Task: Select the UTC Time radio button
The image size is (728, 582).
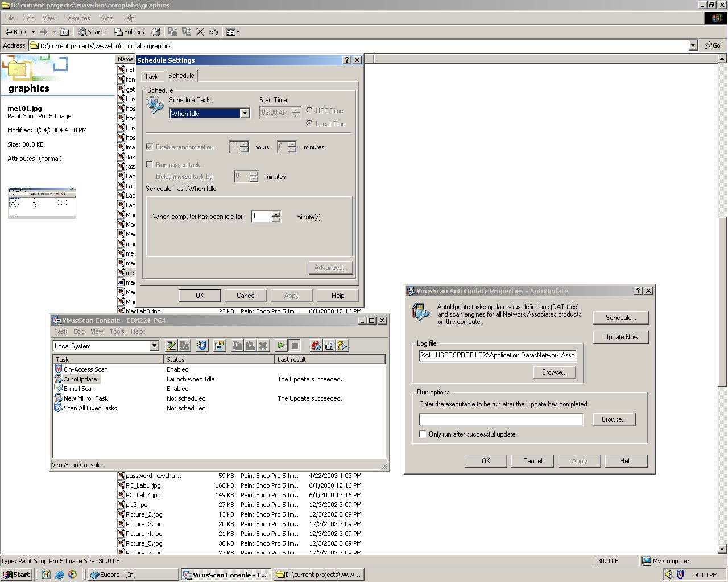Action: 309,110
